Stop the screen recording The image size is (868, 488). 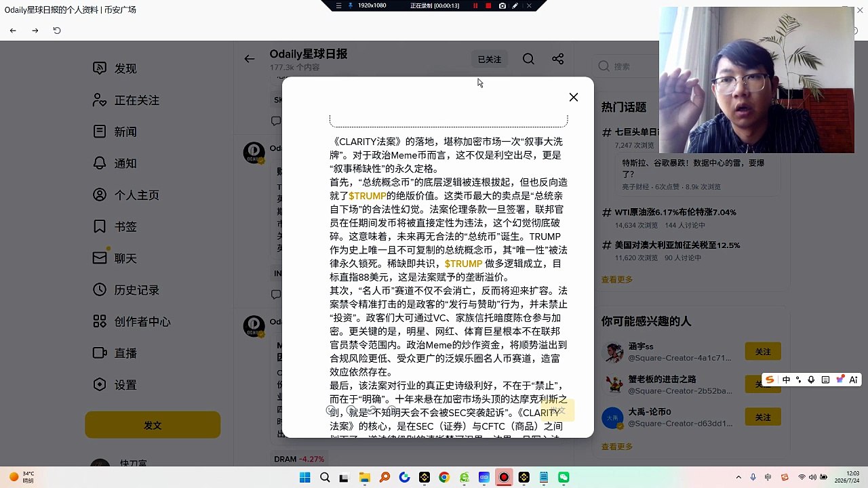pyautogui.click(x=488, y=5)
